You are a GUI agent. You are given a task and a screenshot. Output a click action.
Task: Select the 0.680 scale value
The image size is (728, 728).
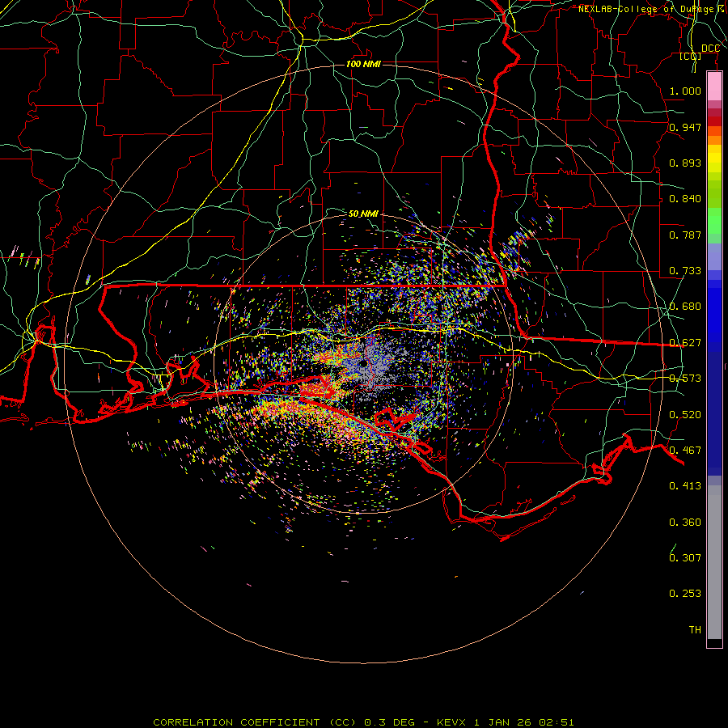coord(685,307)
